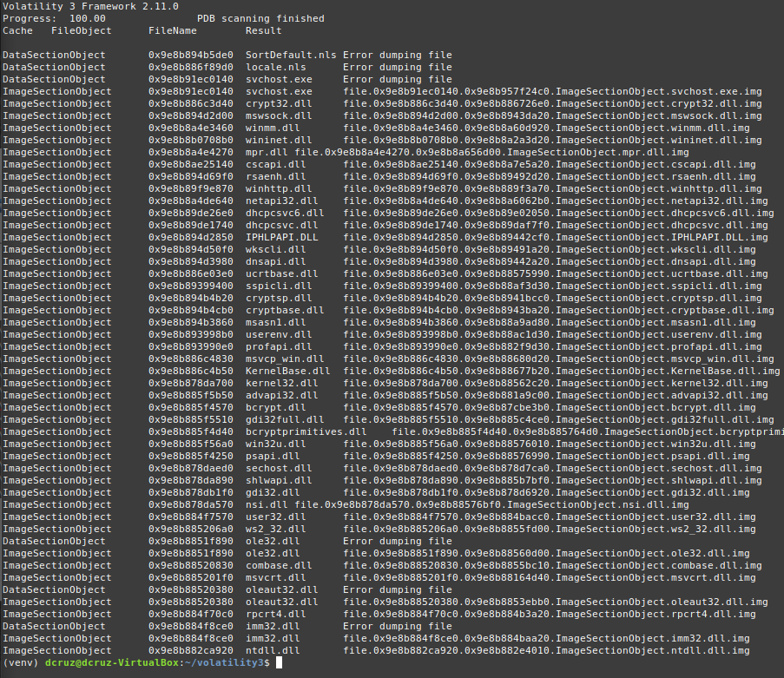
Task: Click 'ws2_32.dll' in the FileName column
Action: pyautogui.click(x=275, y=529)
